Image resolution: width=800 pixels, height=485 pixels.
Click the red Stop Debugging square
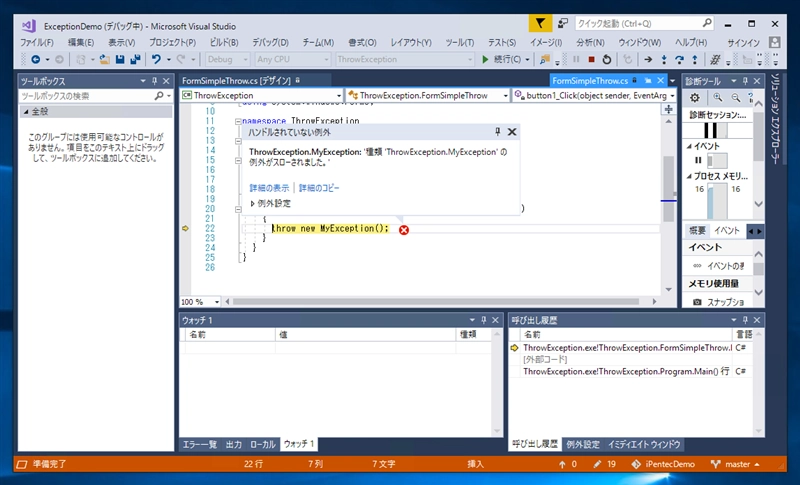pyautogui.click(x=591, y=60)
